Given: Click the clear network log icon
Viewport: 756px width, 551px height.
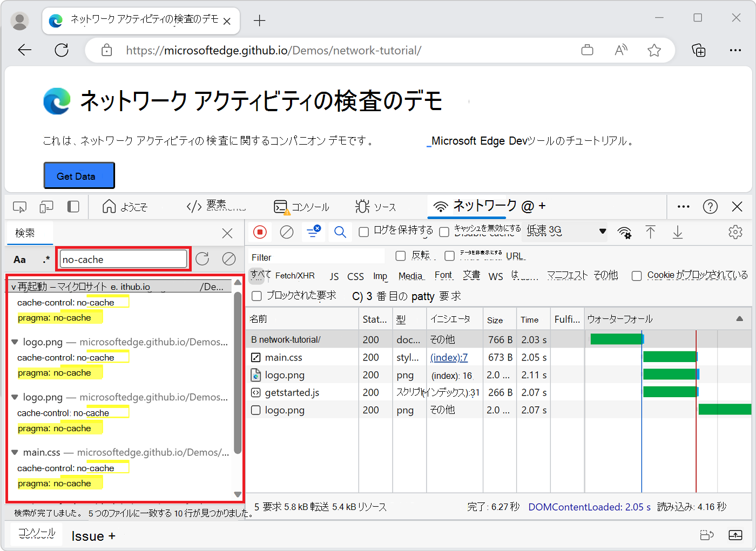Looking at the screenshot, I should [287, 232].
